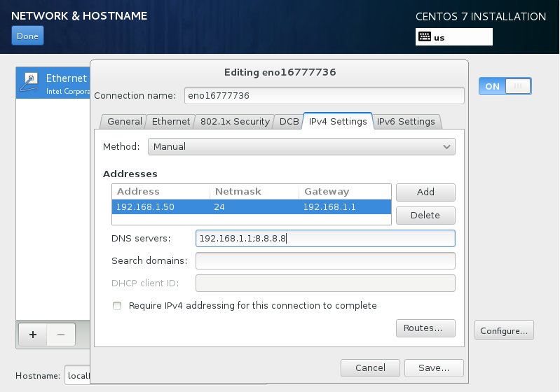Toggle the Ethernet ON/OFF switch
Viewport: 560px width, 392px height.
pyautogui.click(x=505, y=86)
